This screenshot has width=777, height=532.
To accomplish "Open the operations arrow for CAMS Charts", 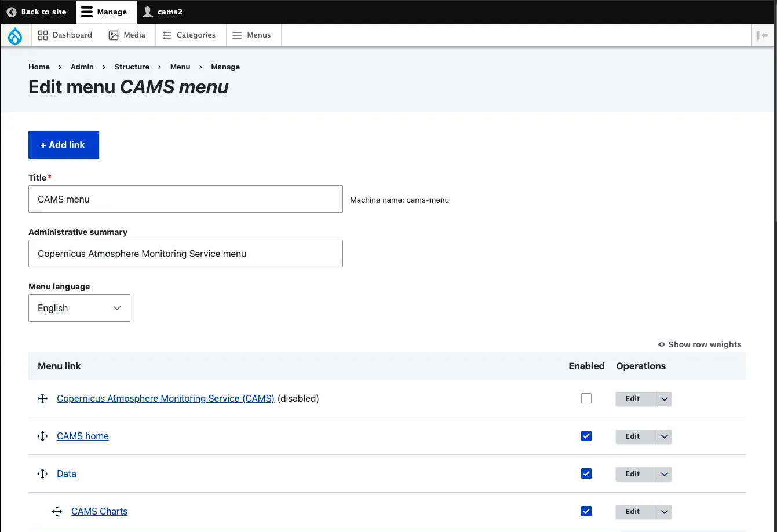I will coord(665,512).
